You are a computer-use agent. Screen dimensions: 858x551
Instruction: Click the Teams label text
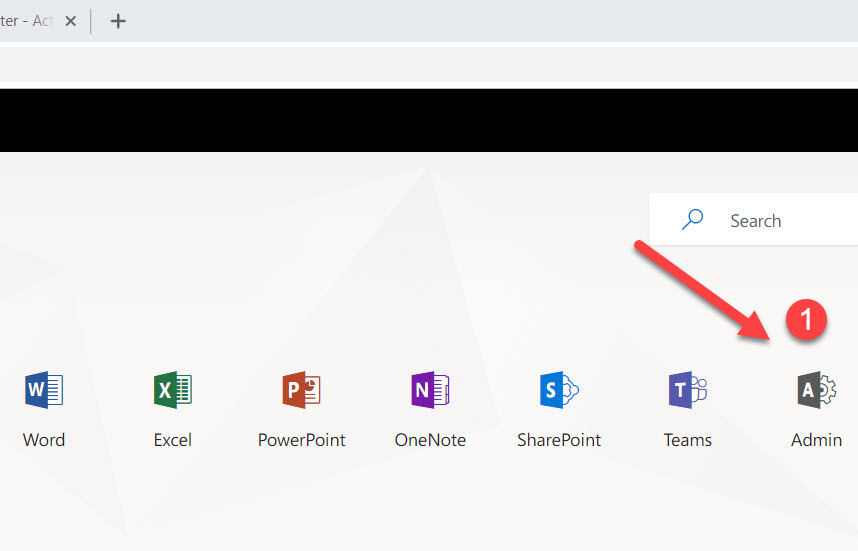pos(688,440)
